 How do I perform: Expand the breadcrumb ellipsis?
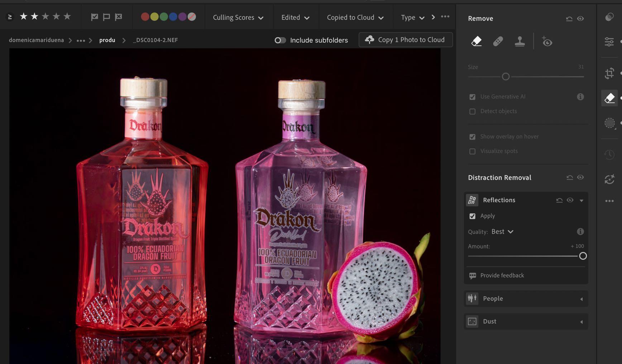[x=81, y=40]
